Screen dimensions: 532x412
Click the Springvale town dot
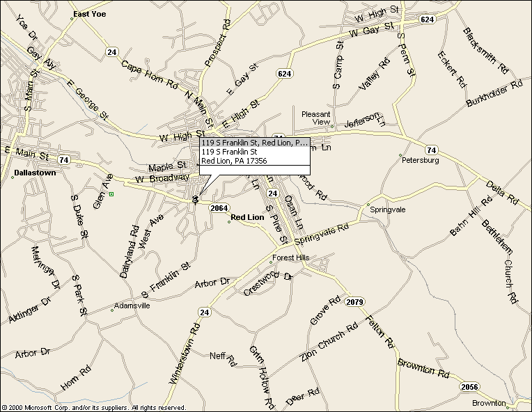coord(368,205)
